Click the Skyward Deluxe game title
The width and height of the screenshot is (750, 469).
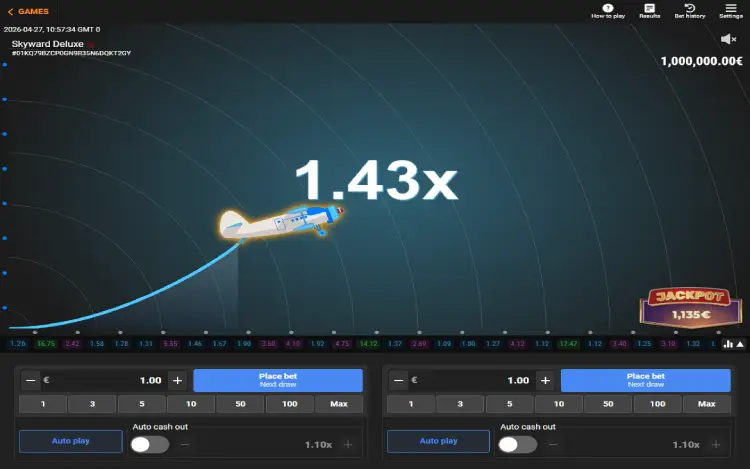pyautogui.click(x=47, y=44)
